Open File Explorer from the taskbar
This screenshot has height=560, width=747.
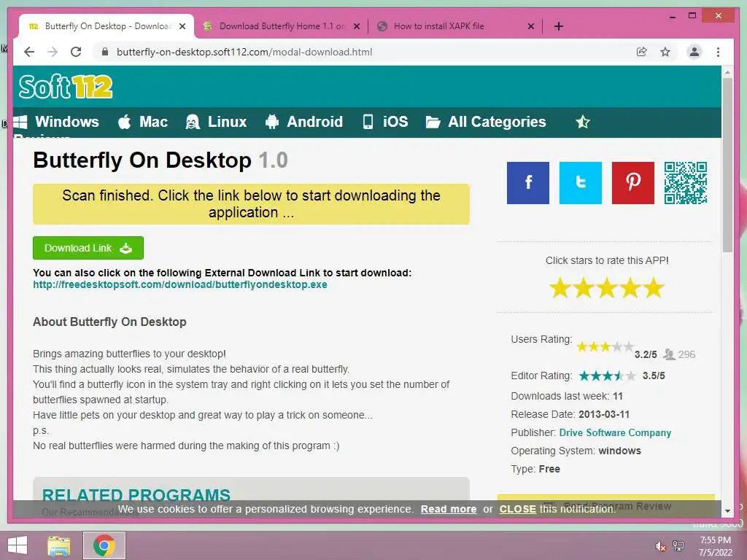click(x=58, y=545)
